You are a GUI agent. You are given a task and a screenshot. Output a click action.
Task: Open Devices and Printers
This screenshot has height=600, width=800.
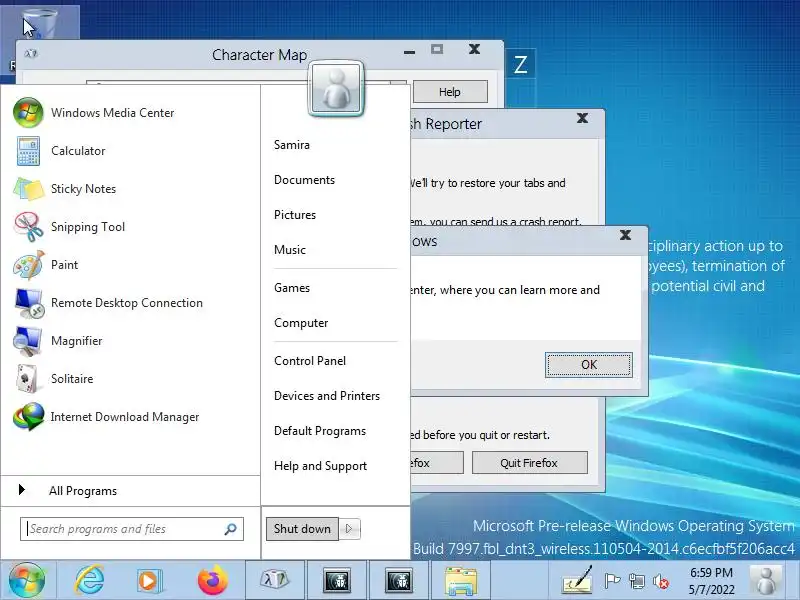point(327,396)
